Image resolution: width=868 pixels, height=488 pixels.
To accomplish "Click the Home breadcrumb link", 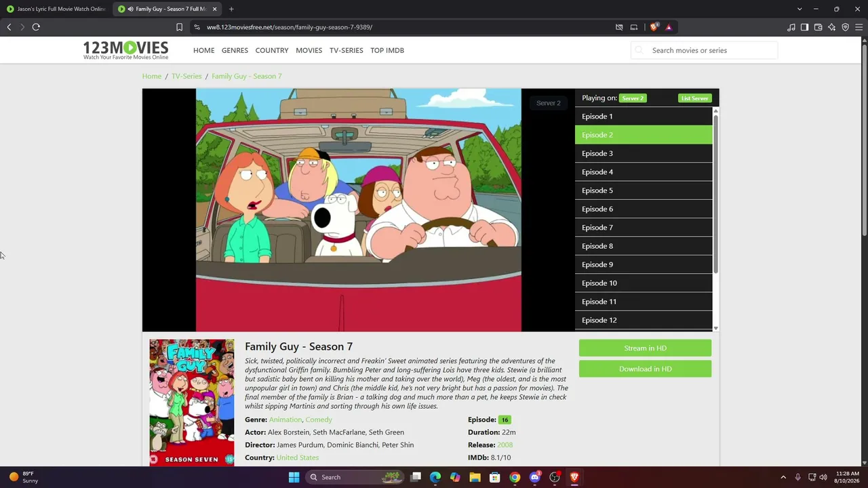I will click(152, 76).
